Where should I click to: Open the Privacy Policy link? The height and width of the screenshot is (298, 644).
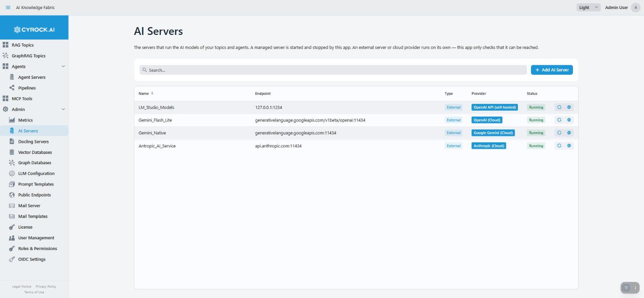(x=46, y=287)
